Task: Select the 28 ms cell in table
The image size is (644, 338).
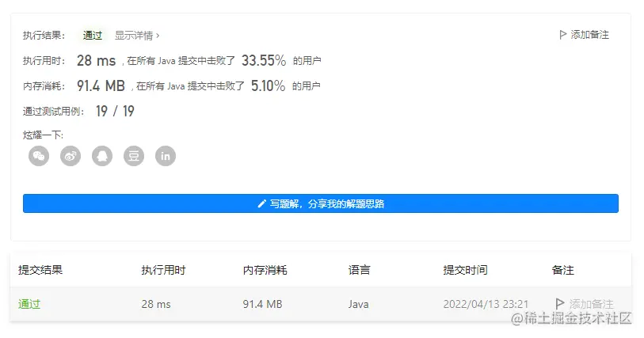Action: pyautogui.click(x=156, y=305)
